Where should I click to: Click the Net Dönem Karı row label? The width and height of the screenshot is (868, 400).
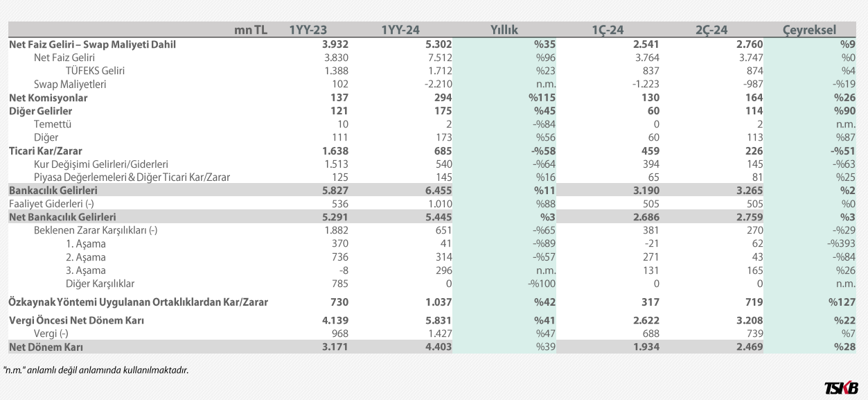(49, 346)
